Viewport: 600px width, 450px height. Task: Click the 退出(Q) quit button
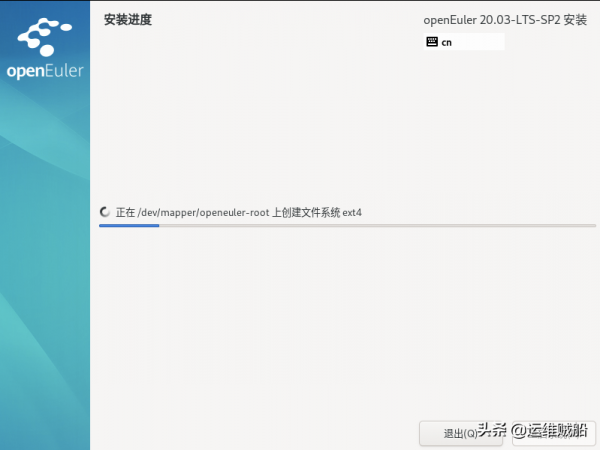[x=461, y=433]
